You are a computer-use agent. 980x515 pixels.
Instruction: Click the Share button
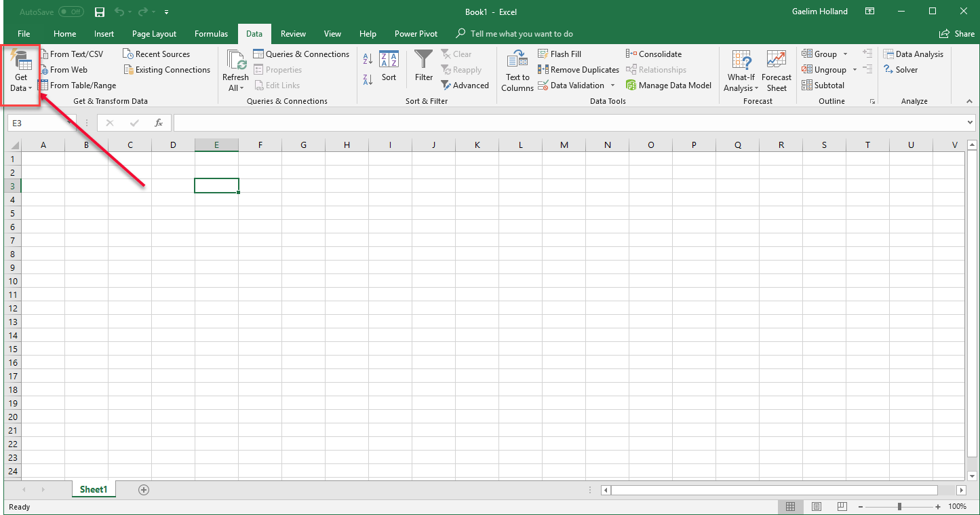[x=957, y=34]
